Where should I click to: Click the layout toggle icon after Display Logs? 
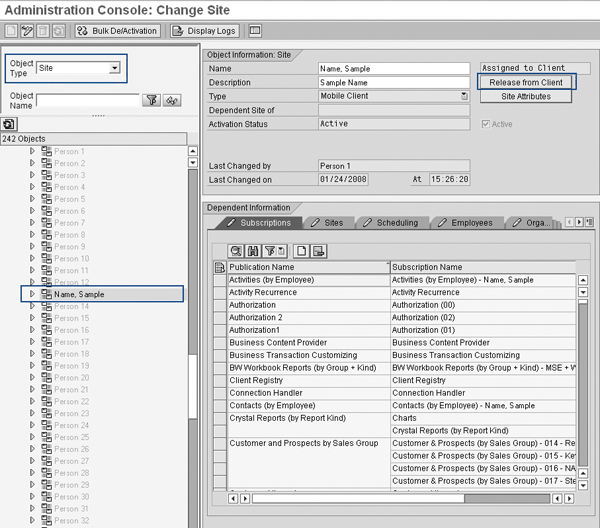[x=255, y=31]
